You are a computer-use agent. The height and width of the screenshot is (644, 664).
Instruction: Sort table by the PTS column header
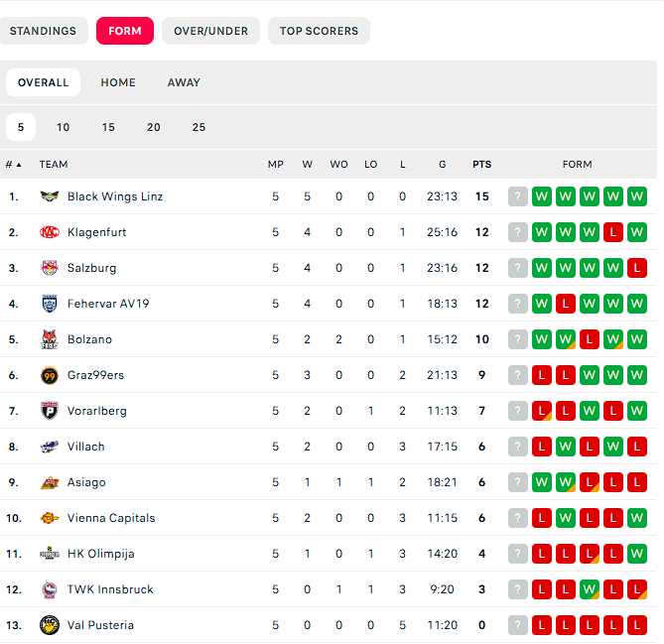[481, 165]
